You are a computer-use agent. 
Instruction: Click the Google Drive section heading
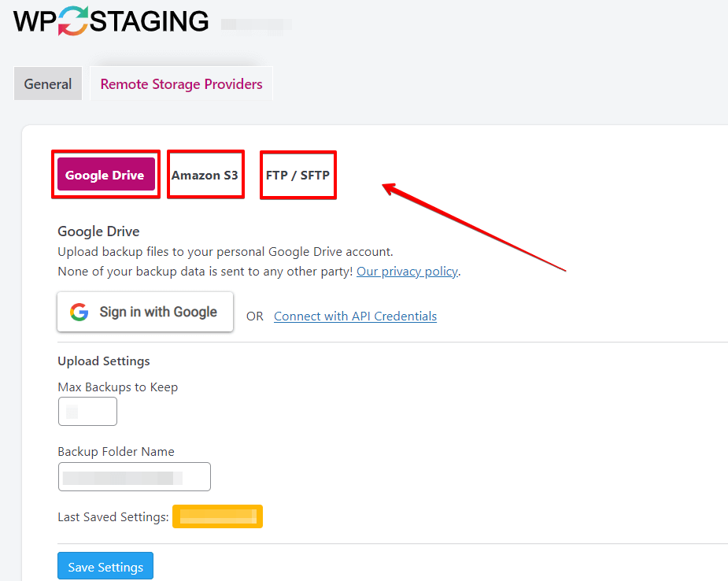(98, 231)
